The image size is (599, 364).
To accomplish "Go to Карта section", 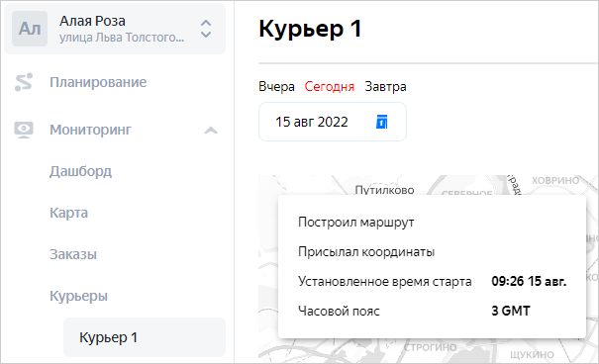I will pyautogui.click(x=68, y=213).
